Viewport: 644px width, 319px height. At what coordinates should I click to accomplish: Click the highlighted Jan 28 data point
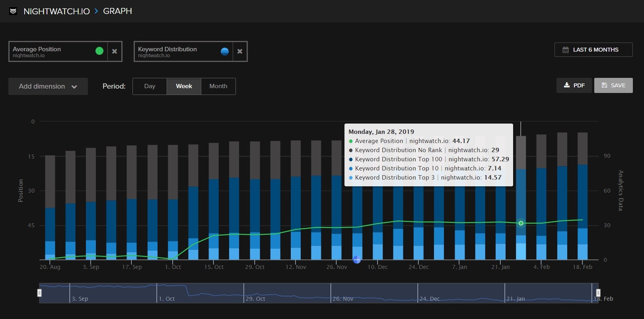coord(521,223)
